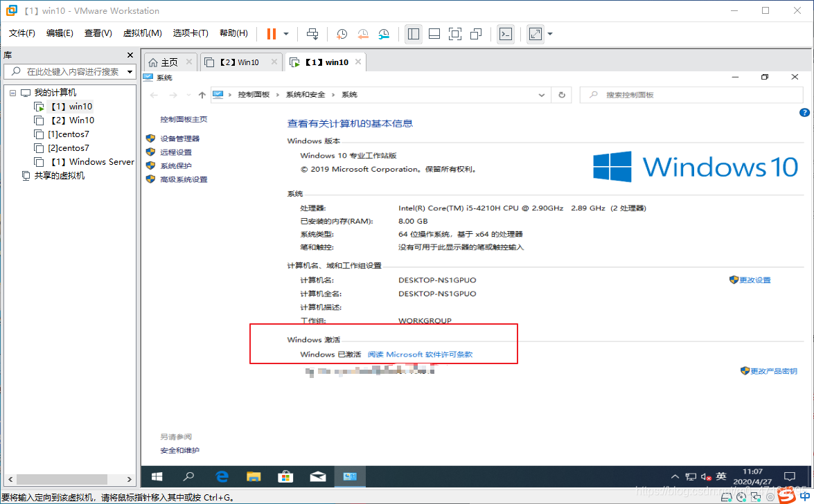This screenshot has width=814, height=504.
Task: Open the stretch display dropdown arrow
Action: pyautogui.click(x=550, y=34)
